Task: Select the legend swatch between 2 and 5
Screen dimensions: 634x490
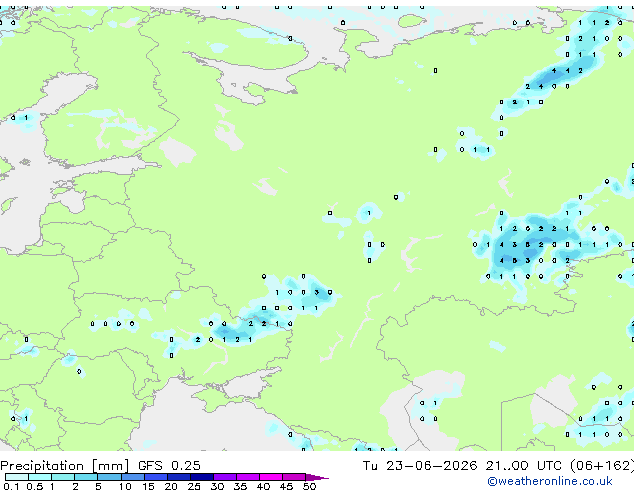Action: pyautogui.click(x=86, y=477)
